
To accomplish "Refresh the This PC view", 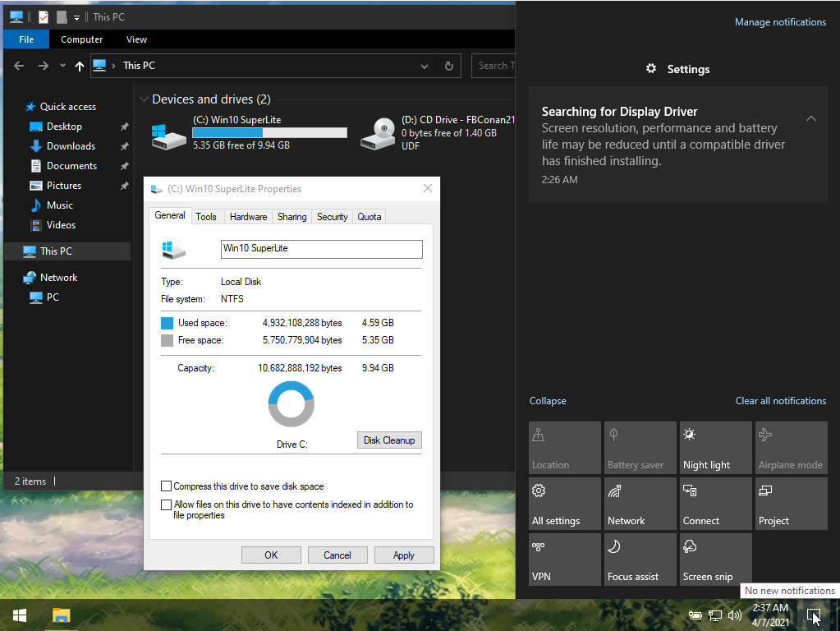I will [449, 66].
